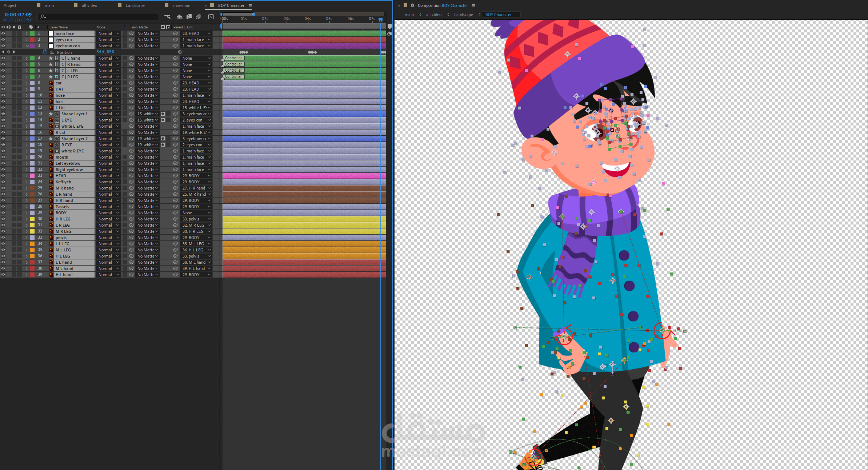This screenshot has height=470, width=868.
Task: Switch to the Landscape timeline tab
Action: (x=135, y=5)
